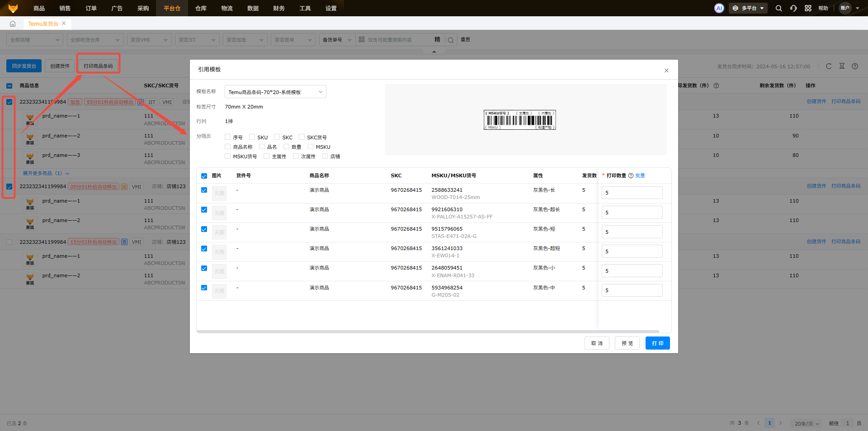Image resolution: width=868 pixels, height=431 pixels.
Task: Open the global search magnifier in the top bar
Action: pos(778,8)
